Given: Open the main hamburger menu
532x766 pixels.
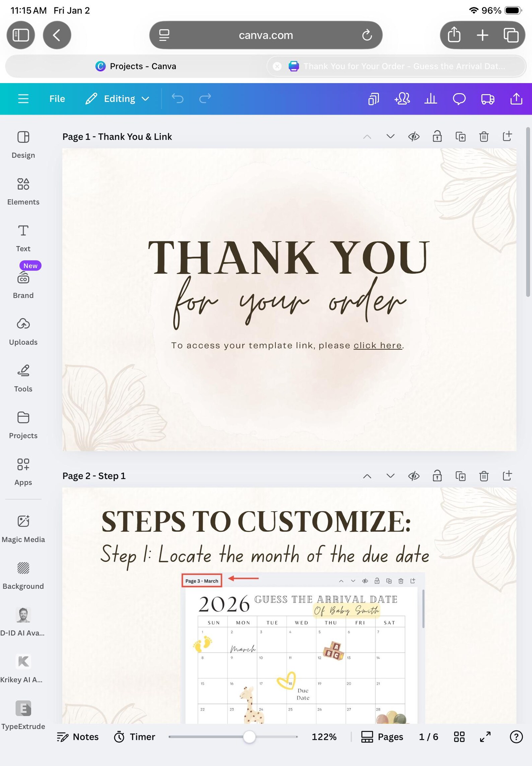Looking at the screenshot, I should [23, 99].
